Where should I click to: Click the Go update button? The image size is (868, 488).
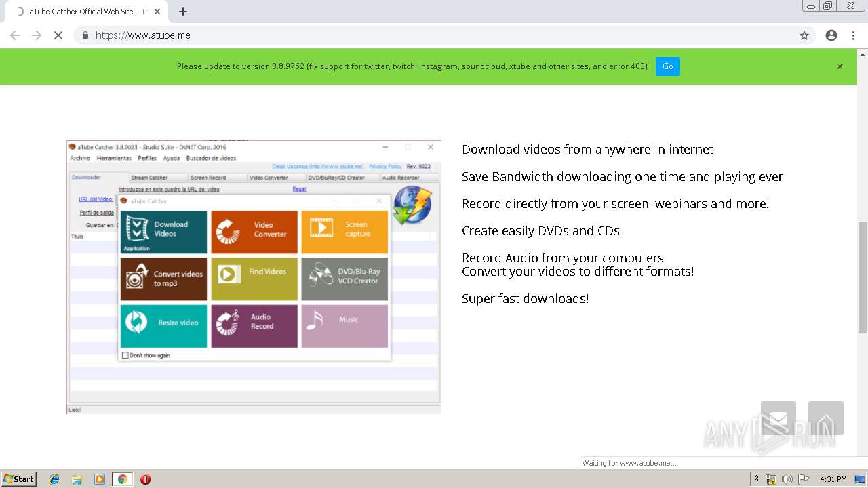(x=668, y=66)
